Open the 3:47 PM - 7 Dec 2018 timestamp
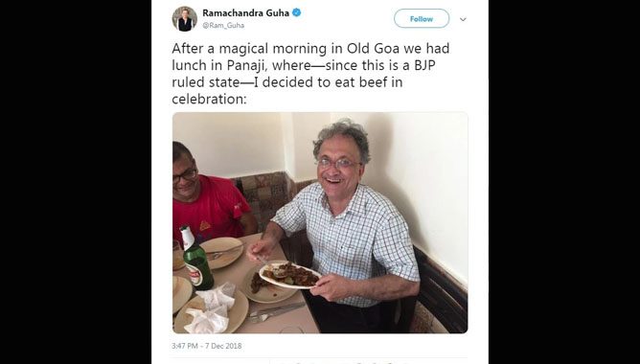640x364 pixels. point(207,346)
